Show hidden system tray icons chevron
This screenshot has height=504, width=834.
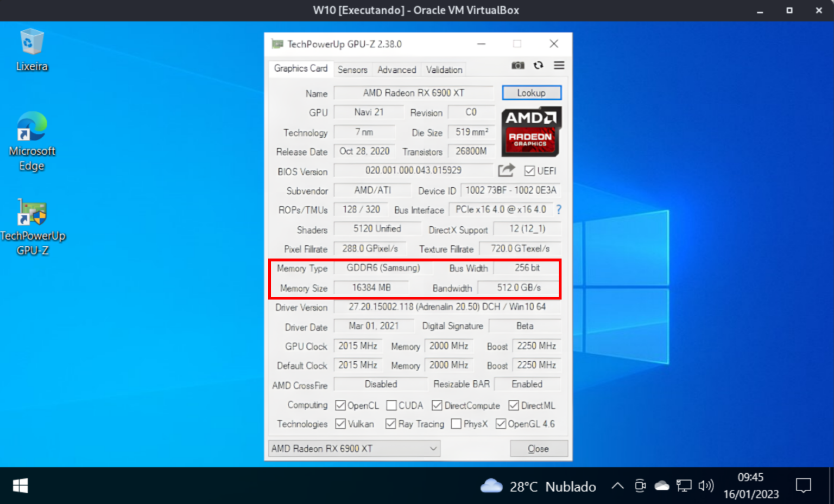617,486
